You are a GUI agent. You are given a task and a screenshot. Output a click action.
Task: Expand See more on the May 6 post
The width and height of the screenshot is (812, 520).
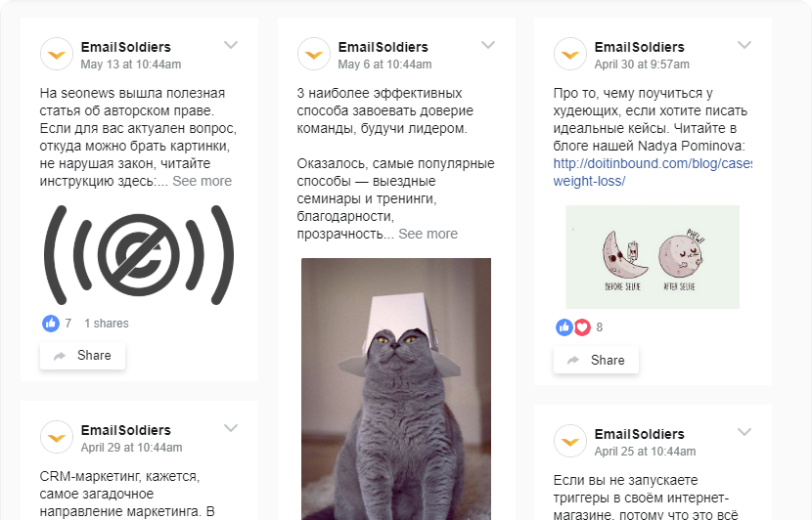[428, 234]
